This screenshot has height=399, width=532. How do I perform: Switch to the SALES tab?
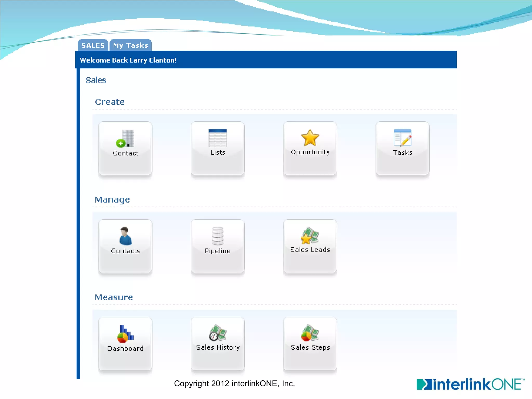(93, 45)
